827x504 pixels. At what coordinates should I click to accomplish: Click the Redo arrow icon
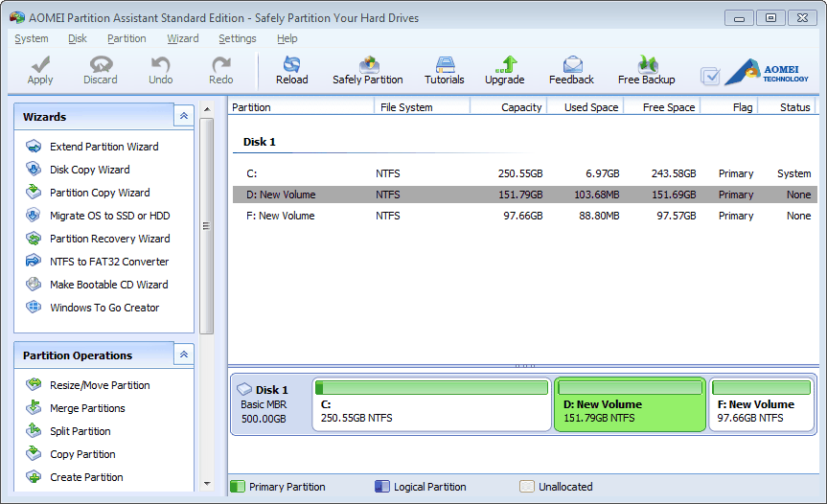(x=221, y=64)
